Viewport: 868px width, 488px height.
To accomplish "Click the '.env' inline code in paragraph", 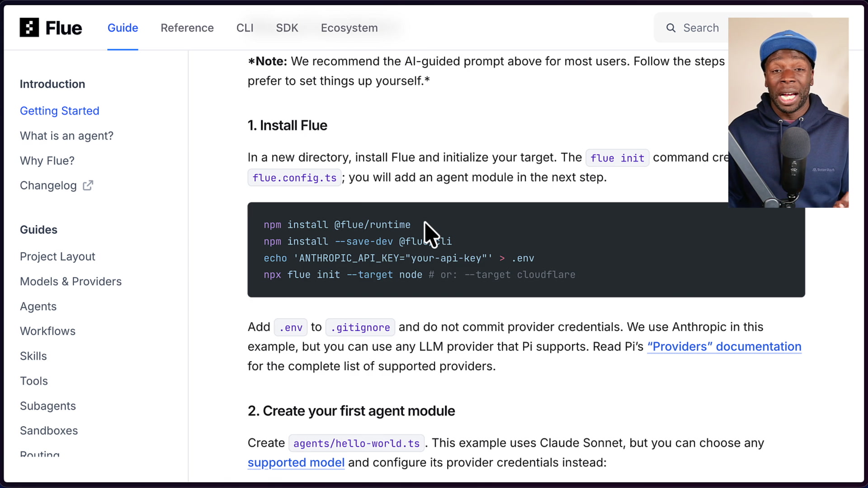I will click(x=291, y=327).
